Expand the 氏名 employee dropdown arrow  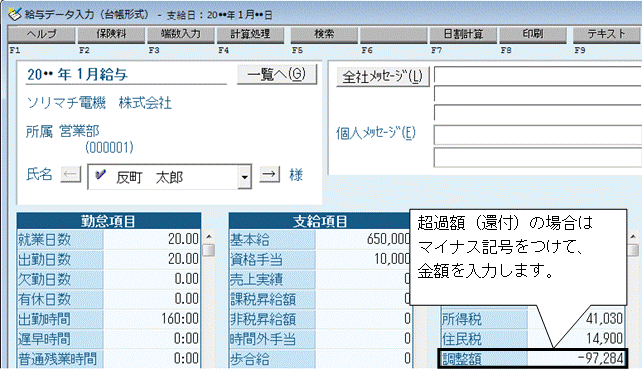[244, 177]
